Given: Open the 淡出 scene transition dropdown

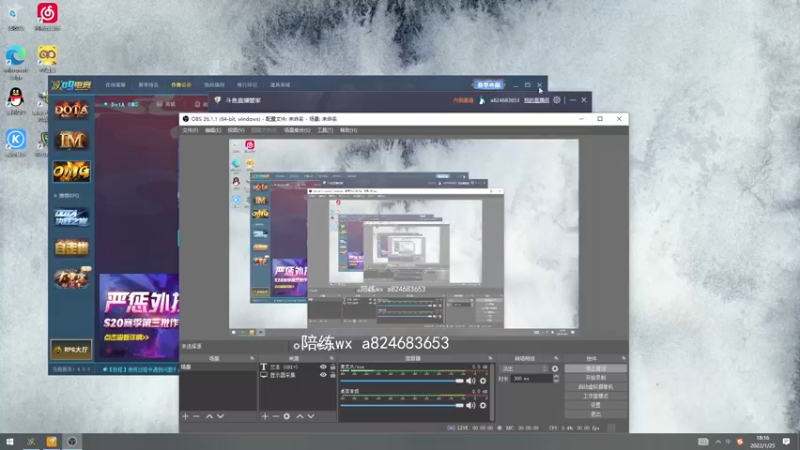Looking at the screenshot, I should click(x=524, y=368).
